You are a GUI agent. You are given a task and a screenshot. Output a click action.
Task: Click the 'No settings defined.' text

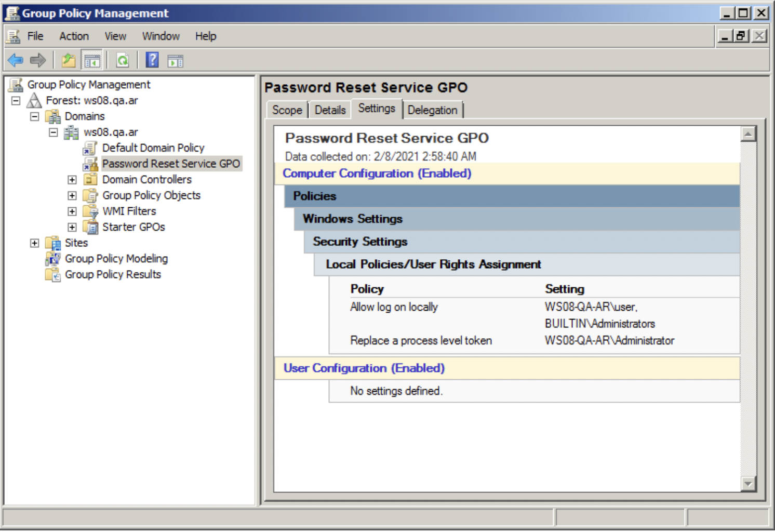click(x=396, y=391)
